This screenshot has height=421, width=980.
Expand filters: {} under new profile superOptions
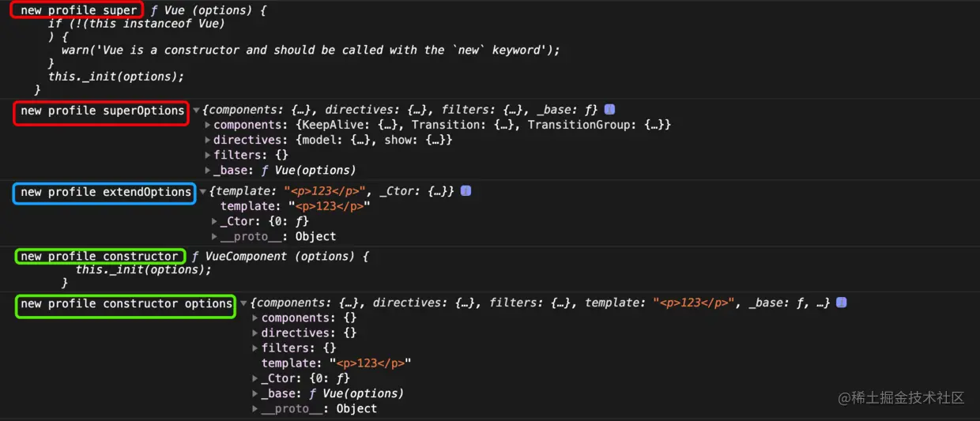[208, 155]
